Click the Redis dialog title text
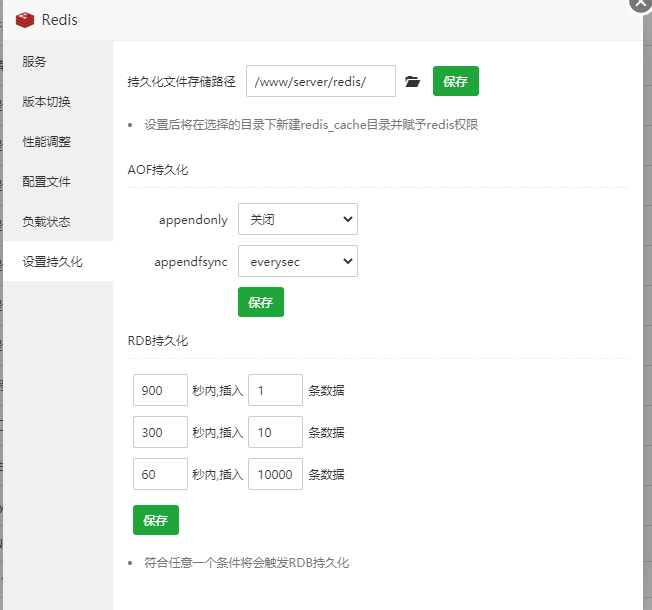Screen dimensions: 652x610 59,20
